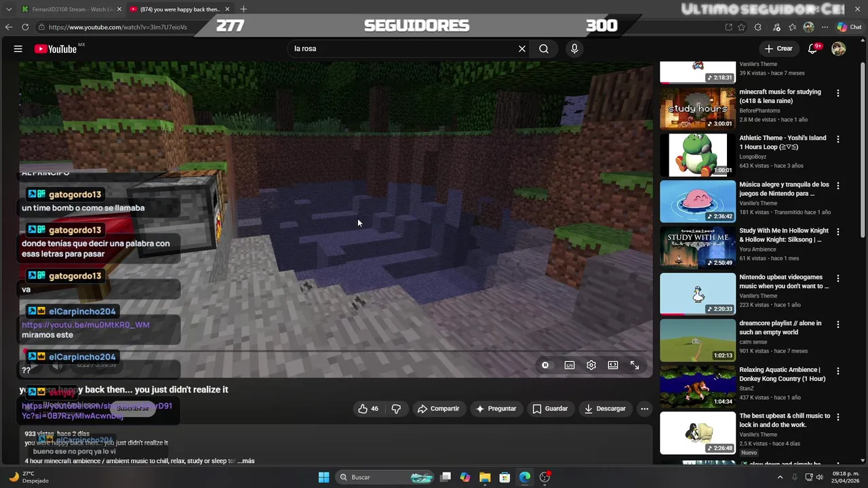Click the Compartir button
This screenshot has width=868, height=488.
pos(438,409)
